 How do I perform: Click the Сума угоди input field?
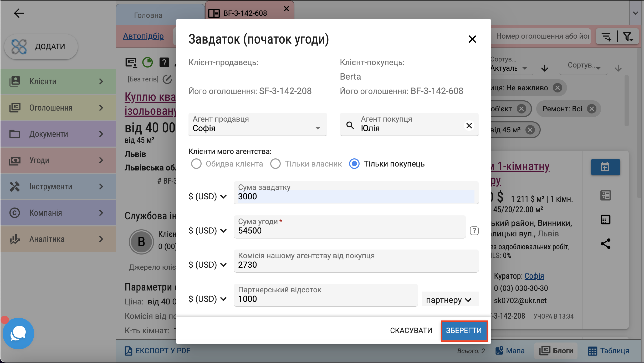tap(350, 227)
